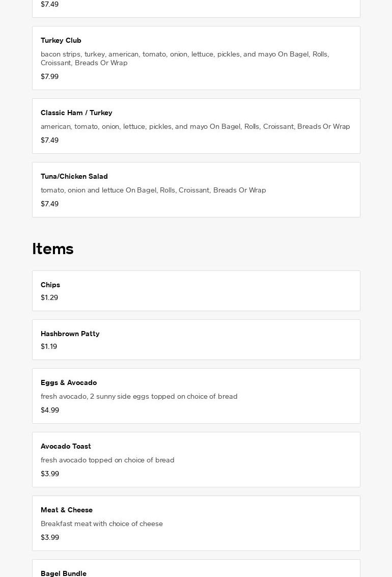Viewport: 392px width, 577px height.
Task: Choose the Tuna/Chicken Salad item
Action: (x=74, y=176)
